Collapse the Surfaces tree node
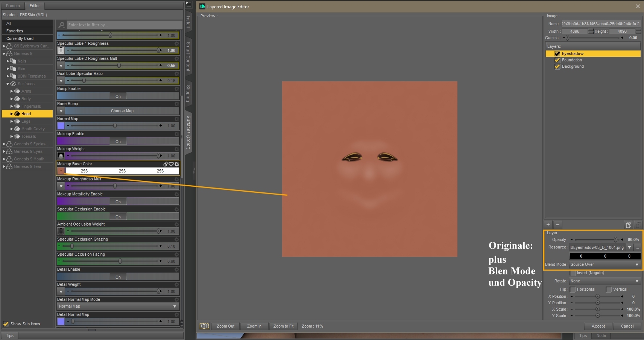 tap(8, 84)
